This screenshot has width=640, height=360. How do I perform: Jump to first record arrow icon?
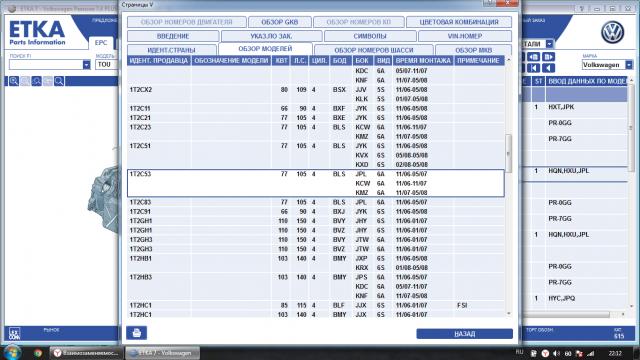coord(534,68)
